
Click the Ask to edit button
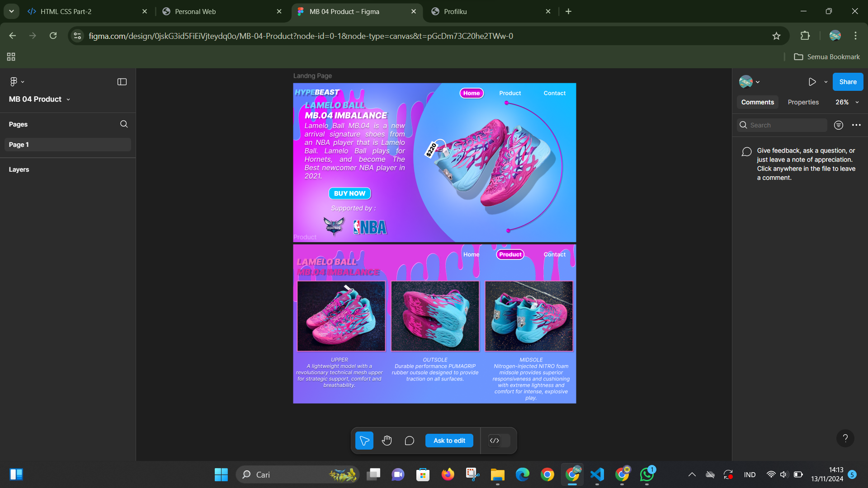pos(449,441)
